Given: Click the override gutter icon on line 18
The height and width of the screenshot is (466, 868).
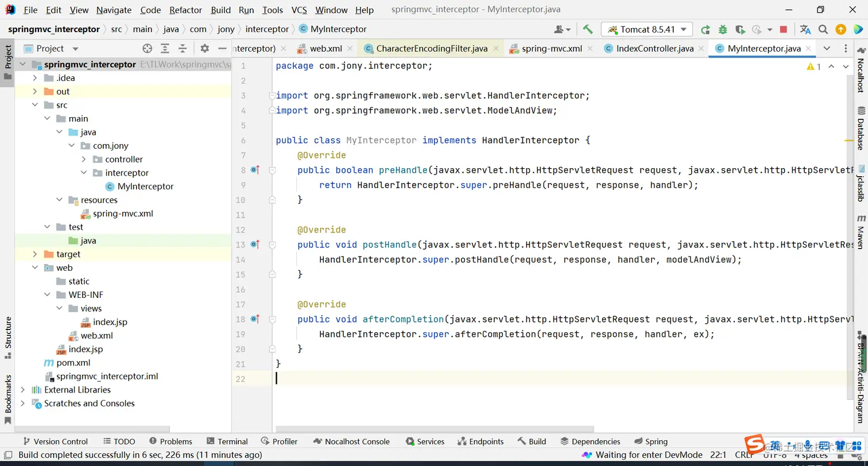Looking at the screenshot, I should 255,319.
